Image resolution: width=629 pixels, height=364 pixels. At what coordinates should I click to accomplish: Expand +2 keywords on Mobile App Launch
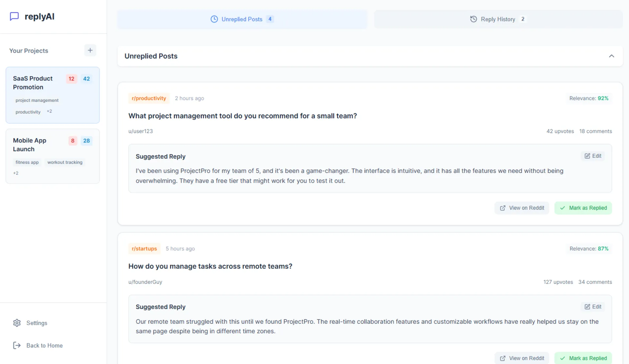pyautogui.click(x=16, y=173)
